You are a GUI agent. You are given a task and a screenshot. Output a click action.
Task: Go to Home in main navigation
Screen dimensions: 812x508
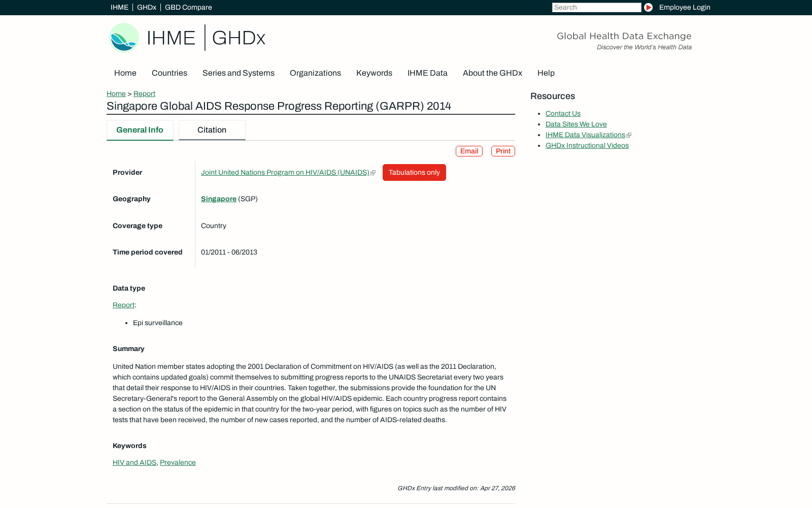125,73
